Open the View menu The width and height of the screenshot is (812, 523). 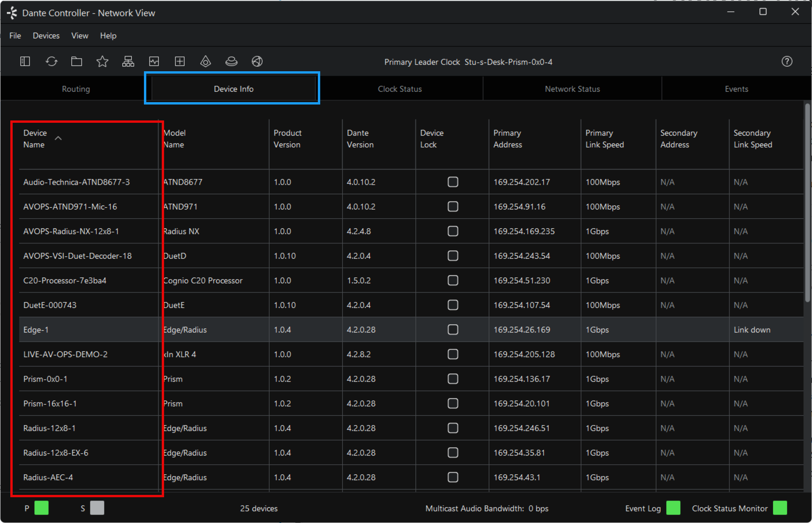click(80, 36)
